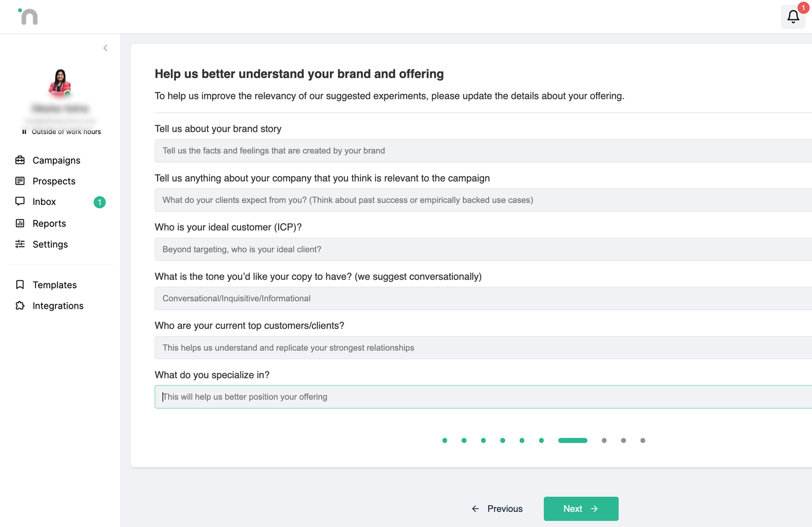Click the Templates bookmark icon

tap(20, 285)
